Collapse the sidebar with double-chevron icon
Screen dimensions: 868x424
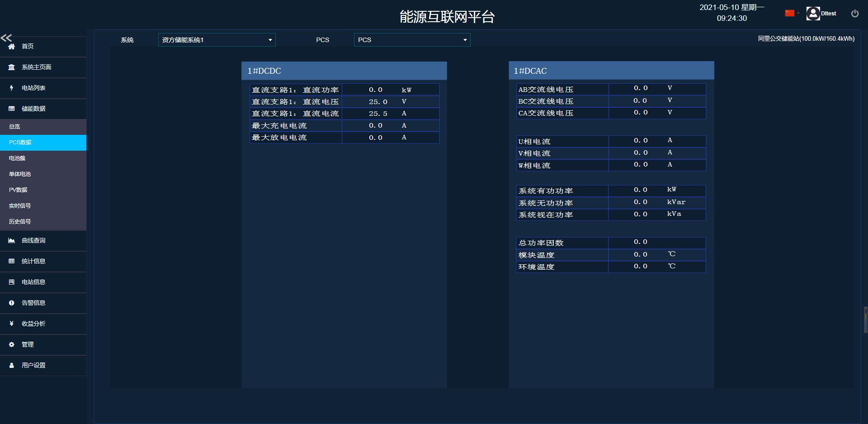point(6,38)
